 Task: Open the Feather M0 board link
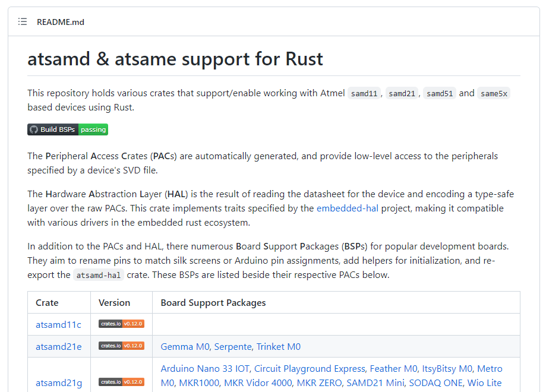point(393,369)
